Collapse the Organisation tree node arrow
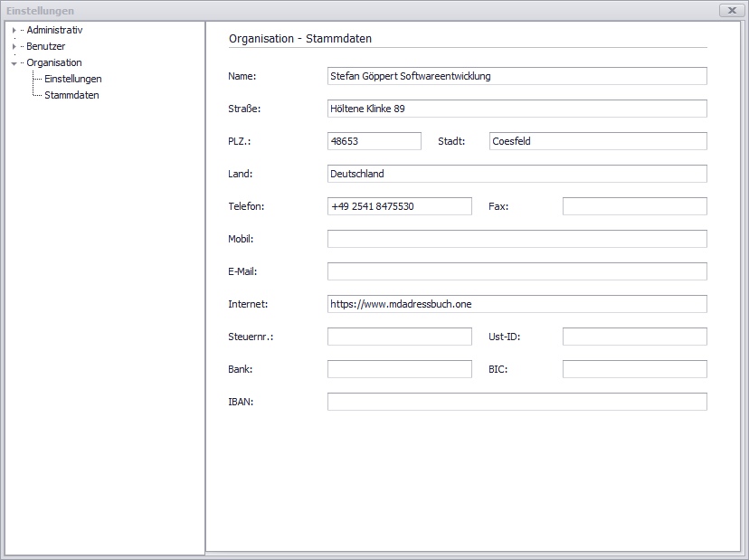Screen dimensions: 749x560 coord(14,63)
